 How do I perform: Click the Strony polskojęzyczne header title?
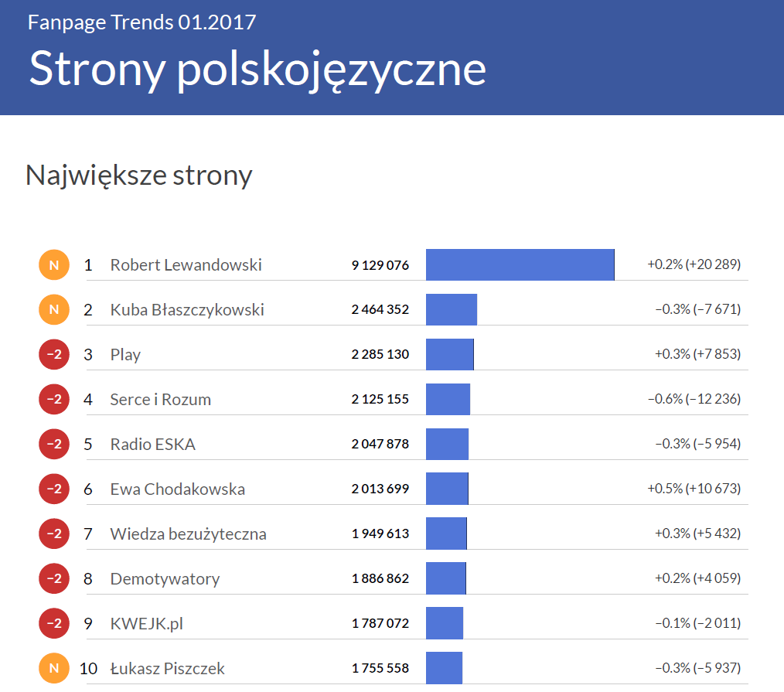[257, 70]
